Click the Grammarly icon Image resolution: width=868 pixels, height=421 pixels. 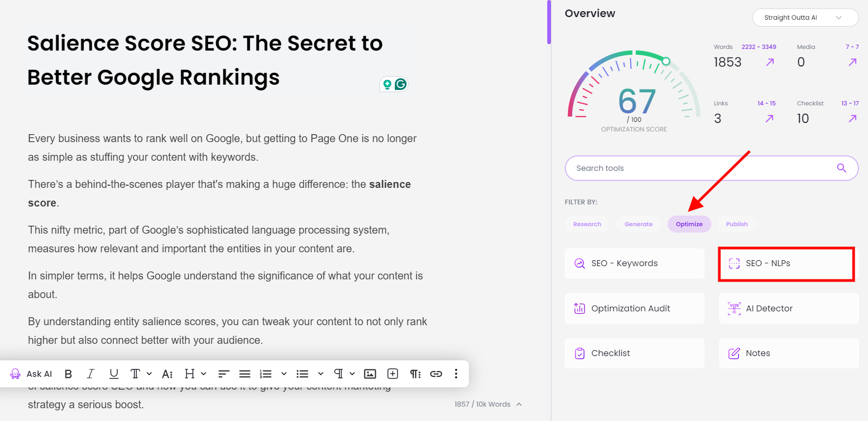(401, 84)
